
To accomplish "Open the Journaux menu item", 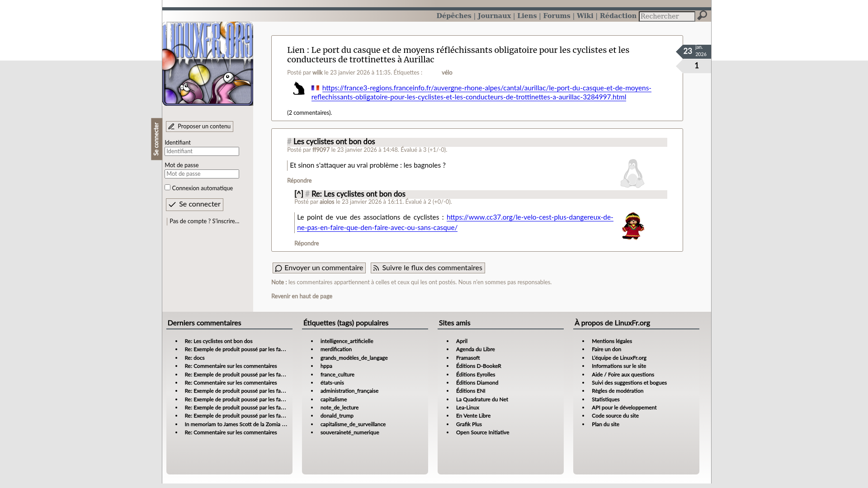I will 494,16.
